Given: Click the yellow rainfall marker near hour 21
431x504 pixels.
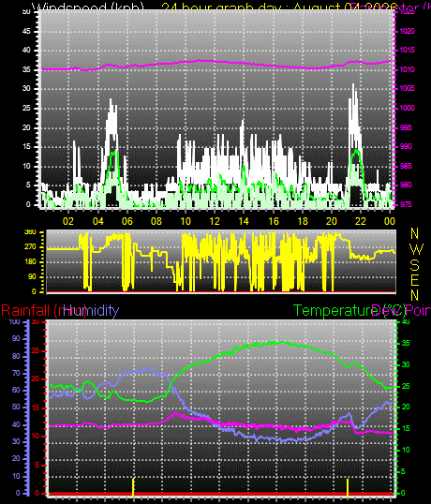Looking at the screenshot, I should point(348,487).
